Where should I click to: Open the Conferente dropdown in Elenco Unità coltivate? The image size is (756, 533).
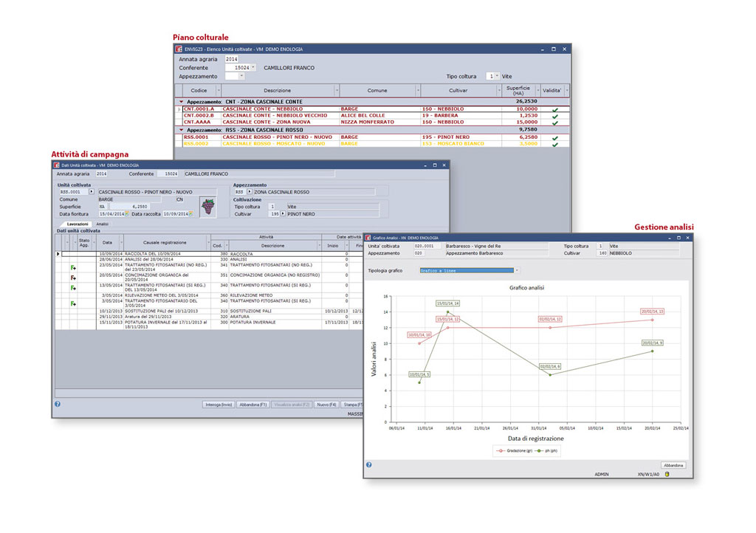click(x=253, y=67)
